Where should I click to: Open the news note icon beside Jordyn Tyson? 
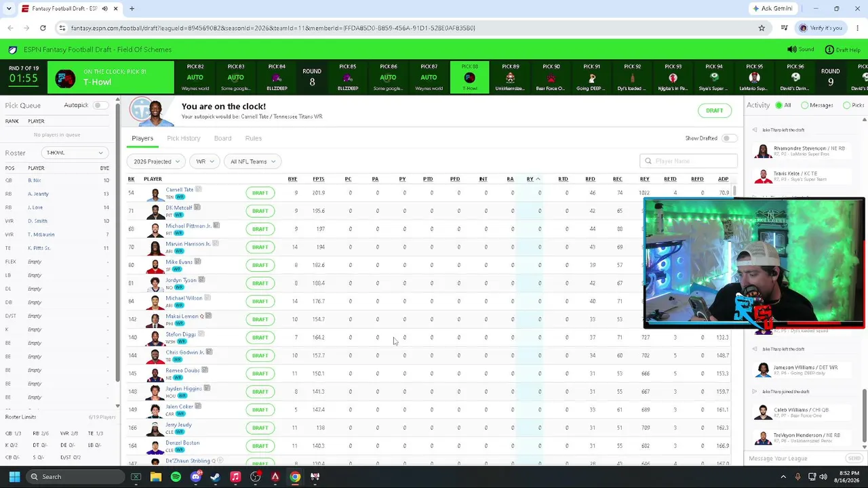(201, 279)
